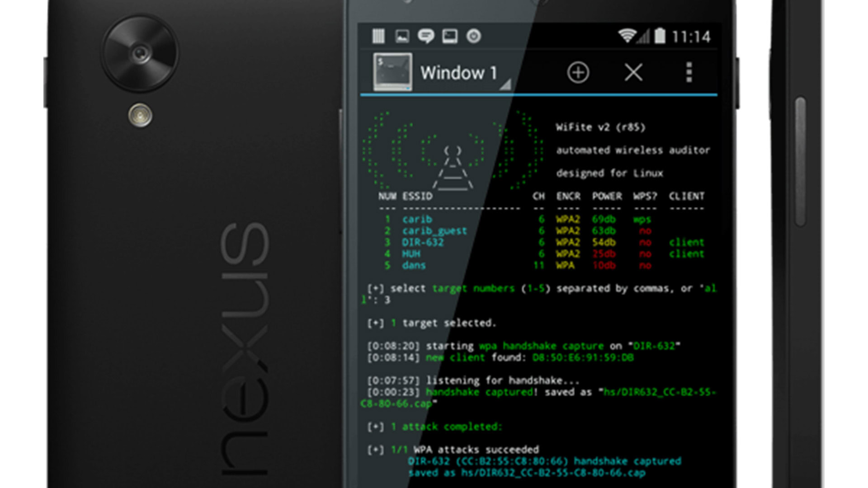Tap the terminal emulator app icon
Screen dimensions: 868x488
click(x=392, y=72)
